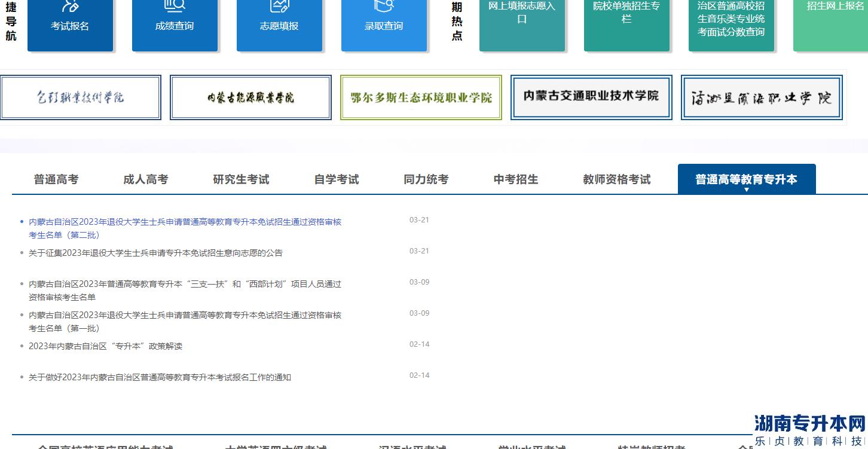Open the 院校单独招生专栏 hot tile
This screenshot has width=868, height=449.
click(626, 25)
